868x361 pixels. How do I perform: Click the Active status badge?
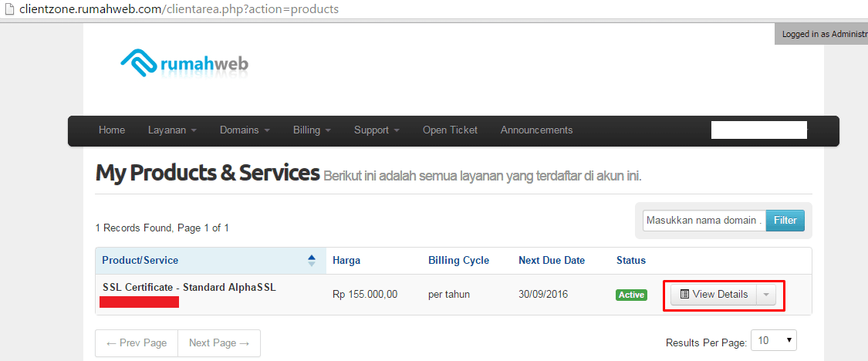[632, 295]
